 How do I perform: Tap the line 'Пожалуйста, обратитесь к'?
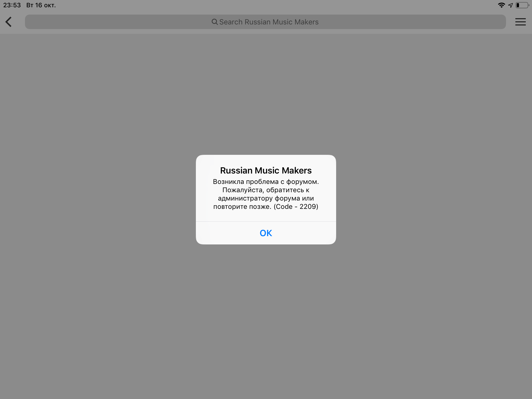click(x=266, y=190)
